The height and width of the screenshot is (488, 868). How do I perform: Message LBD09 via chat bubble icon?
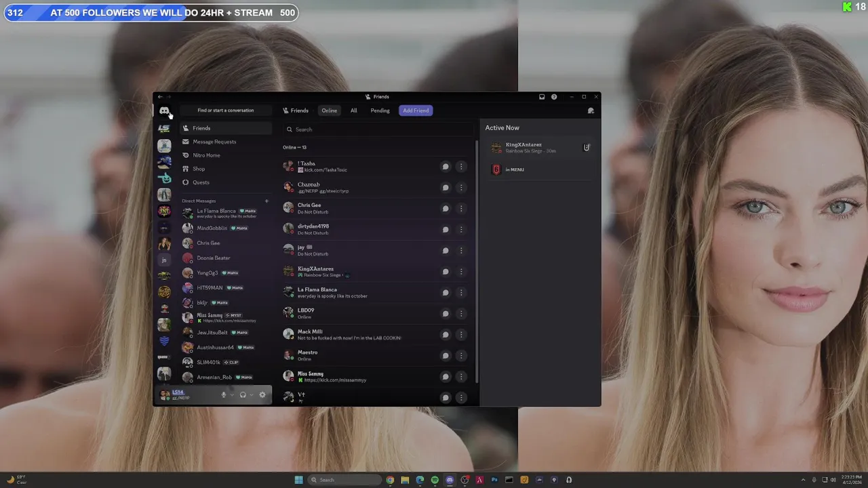(446, 314)
